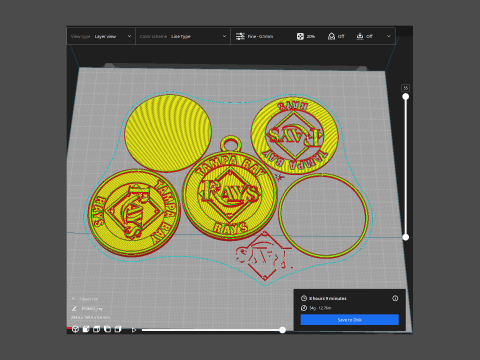
Task: Click the pencil edit job name icon
Action: [74, 309]
